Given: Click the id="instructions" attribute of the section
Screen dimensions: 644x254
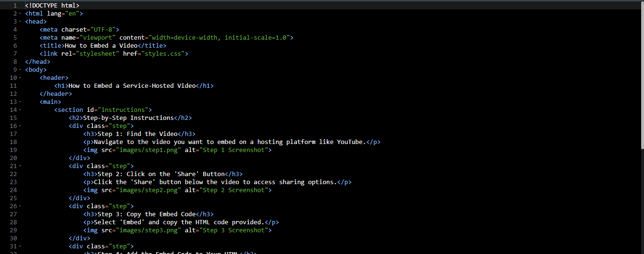Looking at the screenshot, I should (117, 110).
